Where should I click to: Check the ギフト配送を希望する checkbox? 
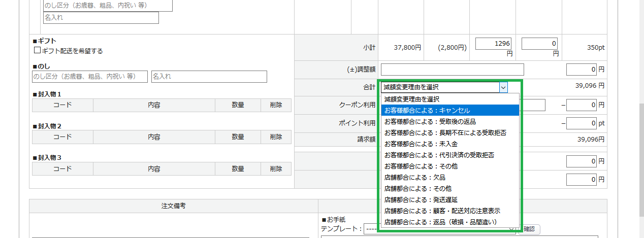pyautogui.click(x=37, y=51)
